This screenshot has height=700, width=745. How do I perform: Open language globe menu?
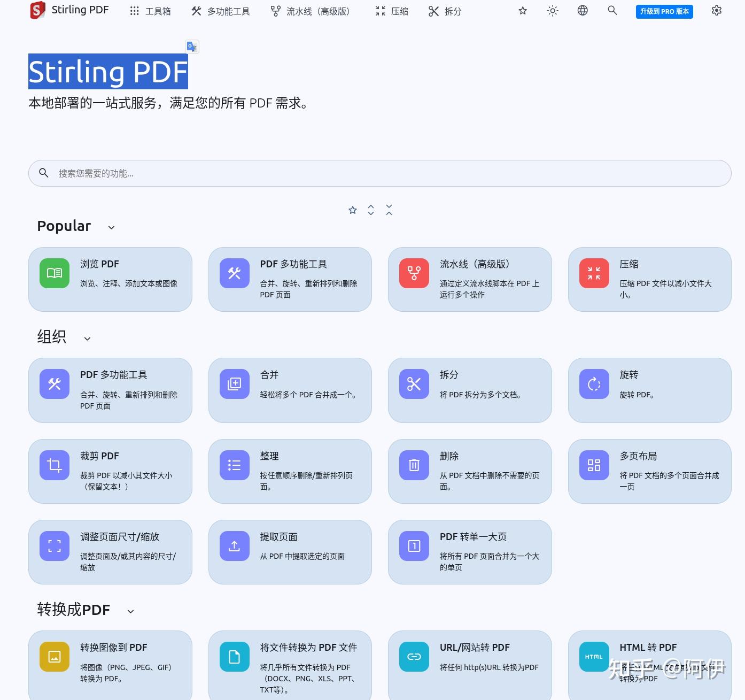583,11
